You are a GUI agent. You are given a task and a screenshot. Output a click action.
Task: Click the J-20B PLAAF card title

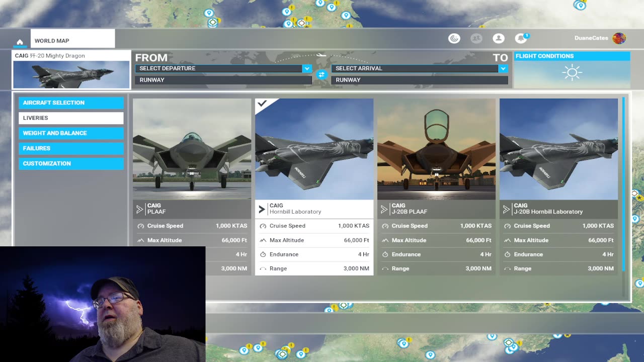pyautogui.click(x=410, y=209)
